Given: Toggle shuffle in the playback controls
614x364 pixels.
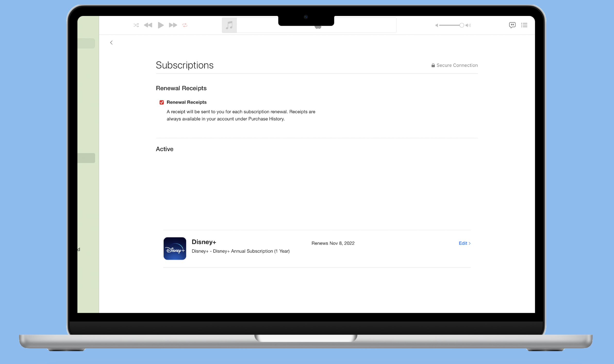Looking at the screenshot, I should pos(136,25).
